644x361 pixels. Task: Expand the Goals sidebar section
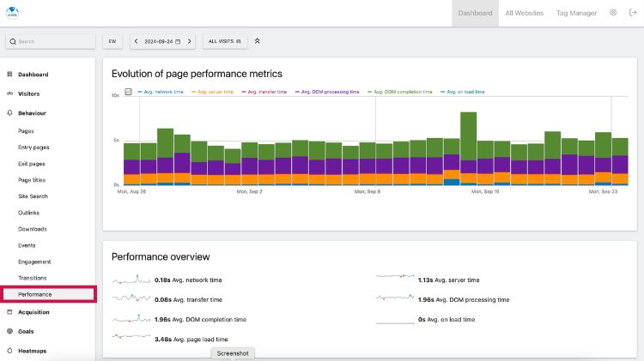click(x=26, y=331)
